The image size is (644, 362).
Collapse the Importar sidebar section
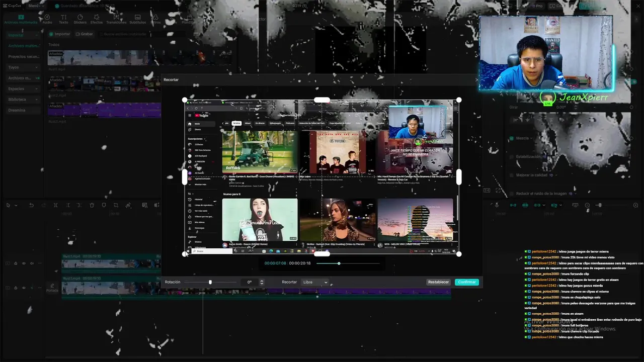[x=23, y=35]
